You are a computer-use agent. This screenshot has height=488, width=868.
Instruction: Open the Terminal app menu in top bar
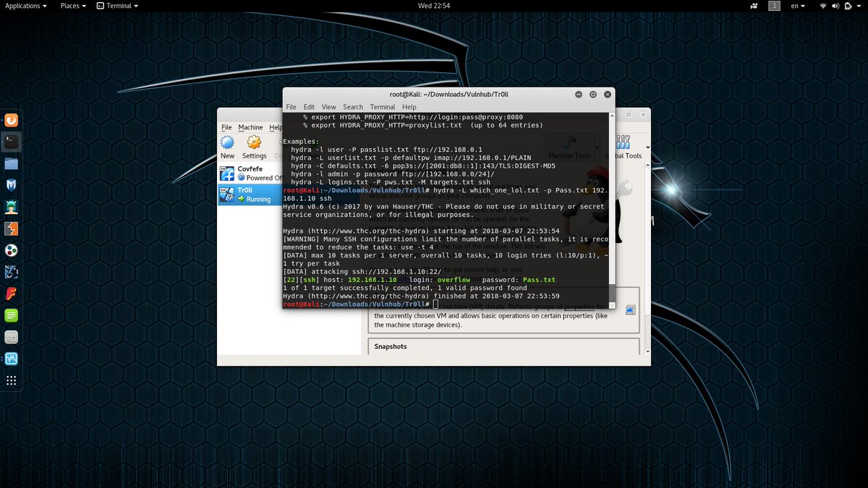(118, 6)
